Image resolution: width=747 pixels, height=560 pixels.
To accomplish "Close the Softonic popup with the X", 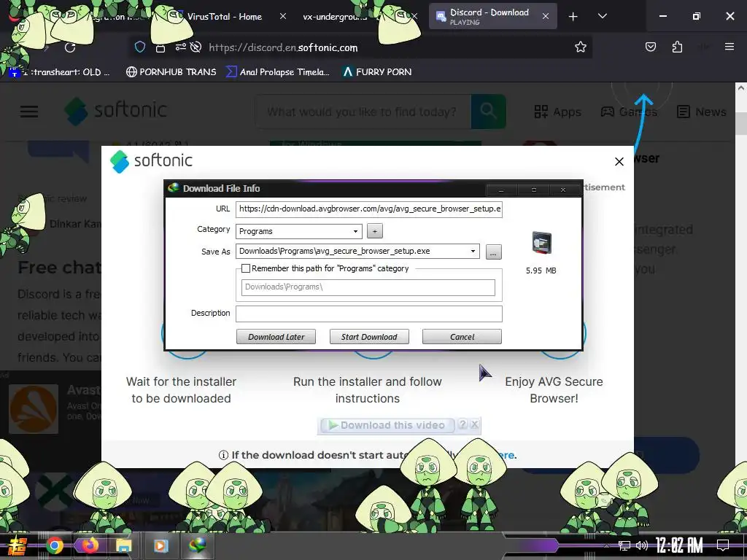I will pos(619,162).
